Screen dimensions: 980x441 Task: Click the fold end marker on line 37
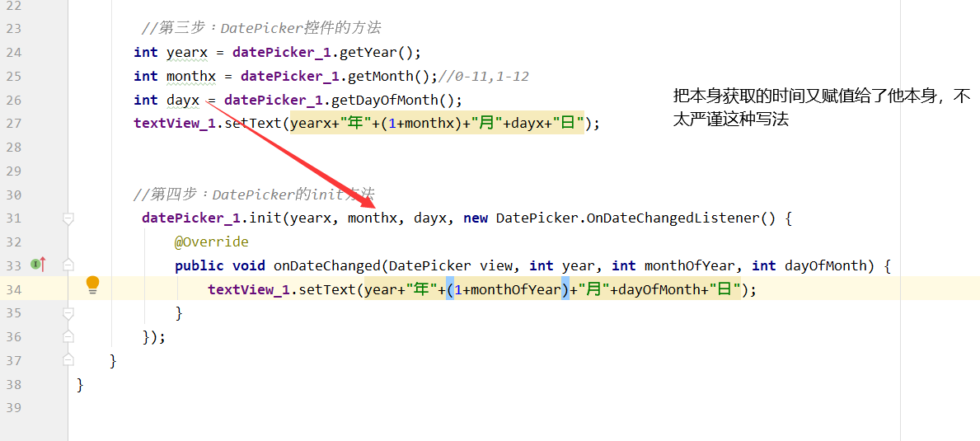coord(68,360)
